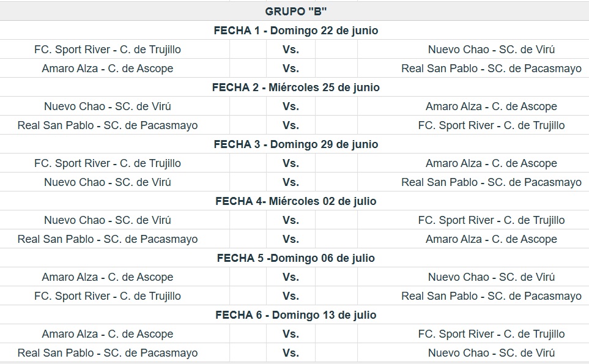Select Vs. in Amaro Alza row of Fecha 6
The height and width of the screenshot is (364, 589).
[x=291, y=334]
